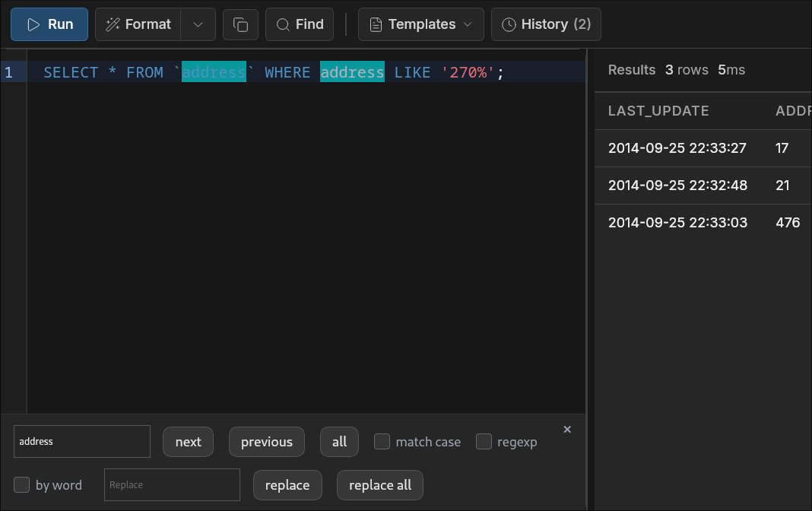The height and width of the screenshot is (511, 812).
Task: Open query History
Action: pyautogui.click(x=546, y=24)
